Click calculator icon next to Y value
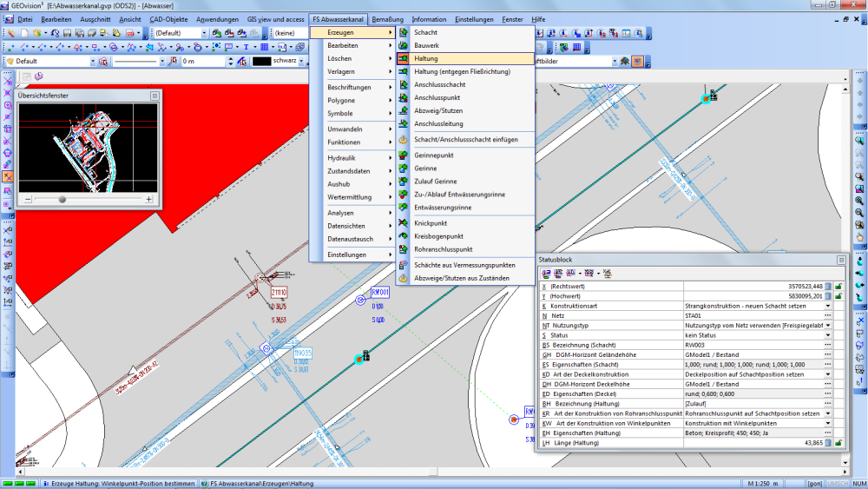The height and width of the screenshot is (489, 868). pos(828,296)
